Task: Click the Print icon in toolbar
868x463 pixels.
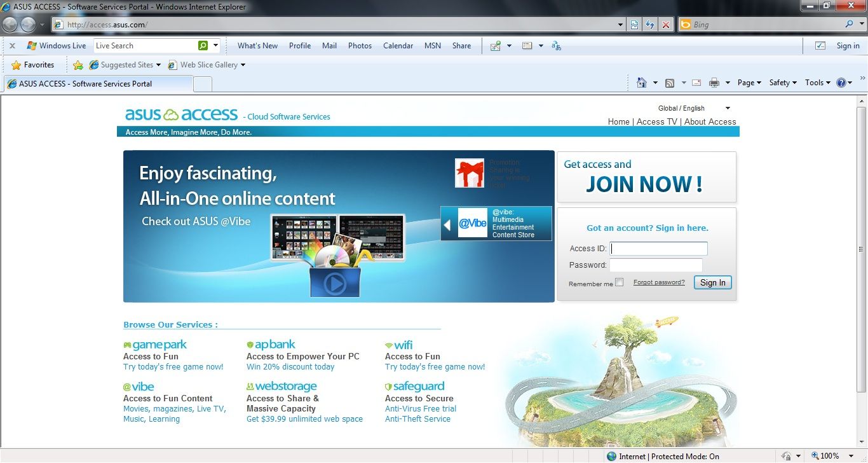Action: click(714, 83)
